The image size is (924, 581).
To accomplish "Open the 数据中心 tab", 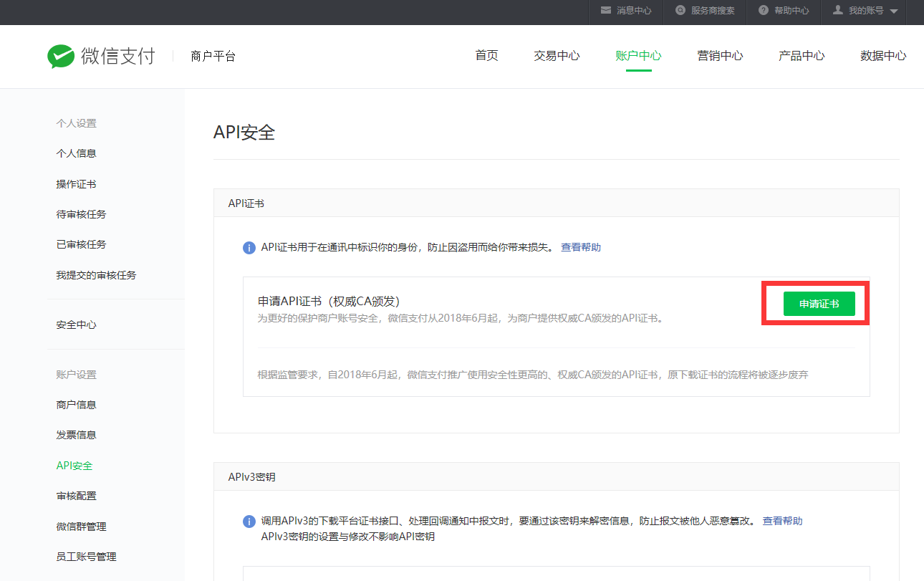I will coord(883,56).
